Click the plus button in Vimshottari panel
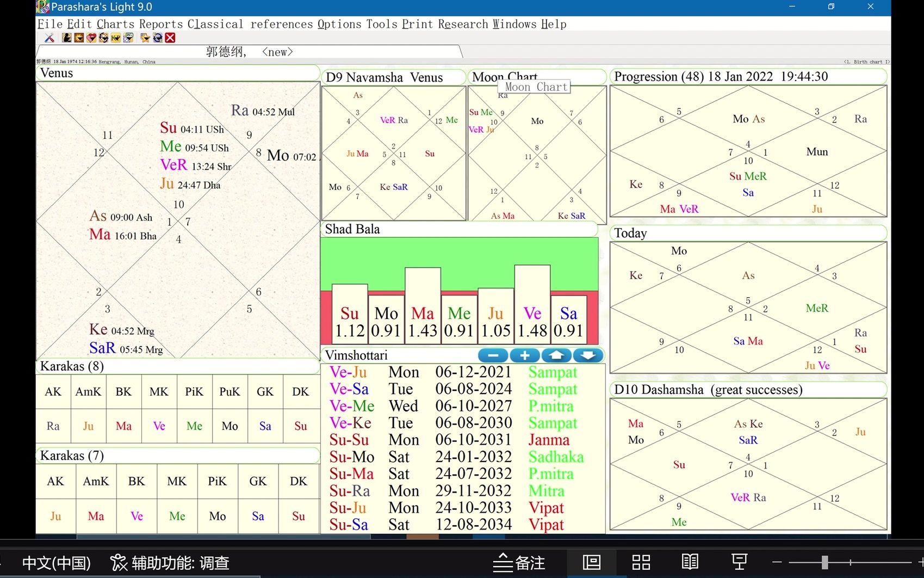 tap(525, 355)
